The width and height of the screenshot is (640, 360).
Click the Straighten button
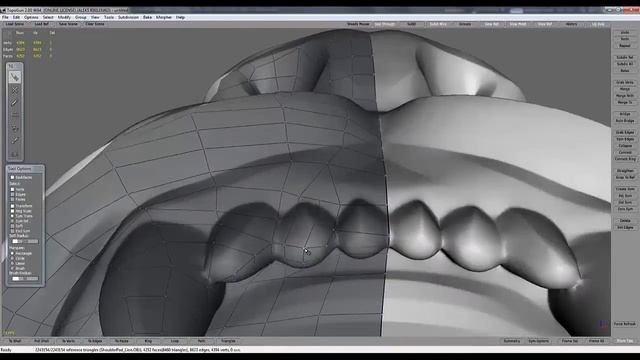click(625, 171)
